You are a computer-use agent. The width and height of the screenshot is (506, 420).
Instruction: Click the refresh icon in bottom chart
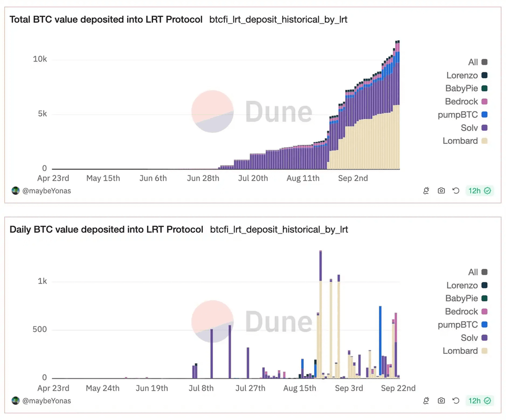coord(456,401)
